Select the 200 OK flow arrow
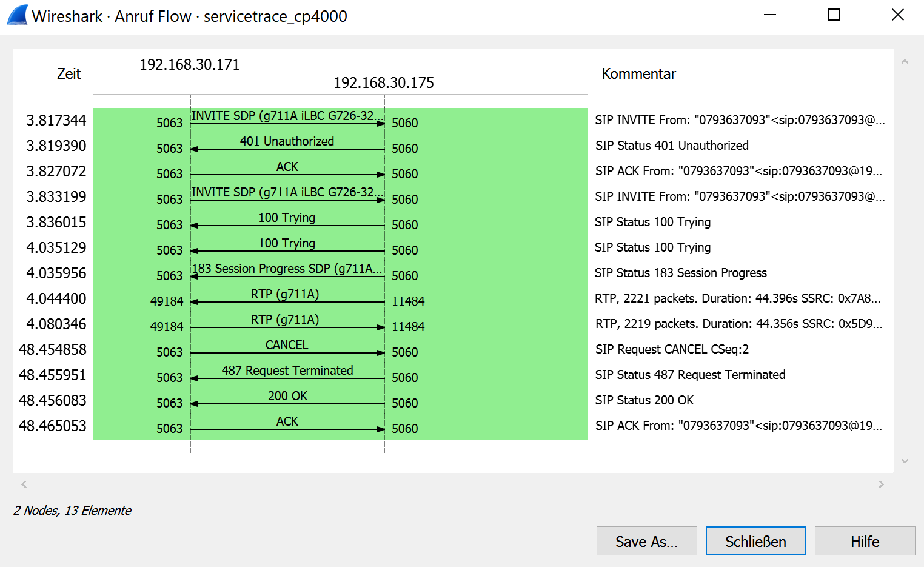Screen dimensions: 924x567 coord(287,400)
